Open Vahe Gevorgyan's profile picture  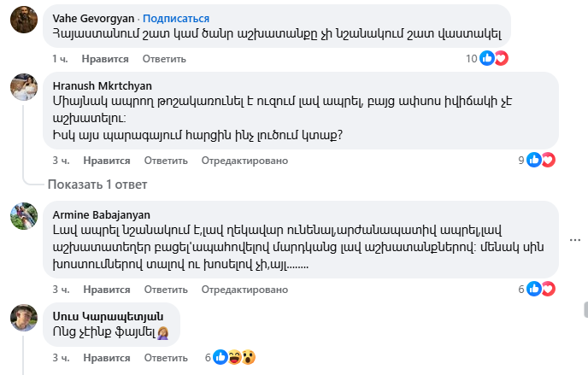click(23, 23)
